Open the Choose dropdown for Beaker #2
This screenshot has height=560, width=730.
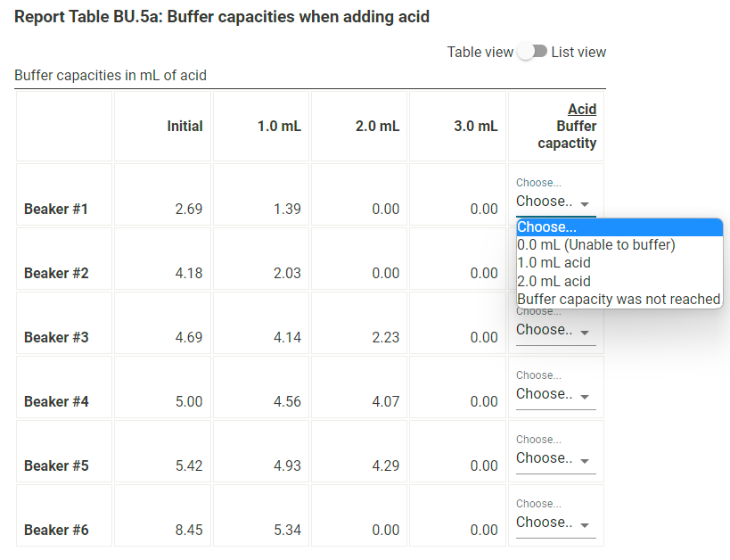553,266
